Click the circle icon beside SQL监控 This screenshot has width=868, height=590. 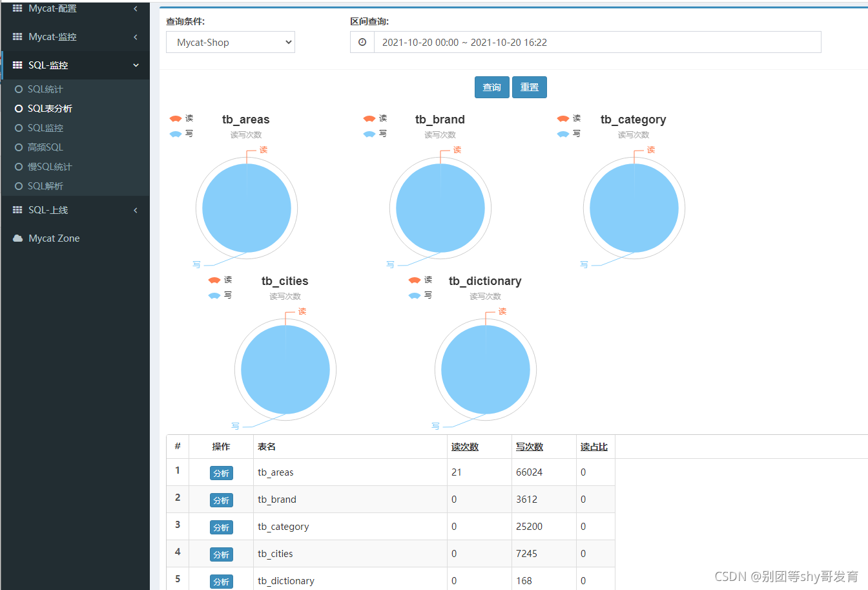[19, 128]
